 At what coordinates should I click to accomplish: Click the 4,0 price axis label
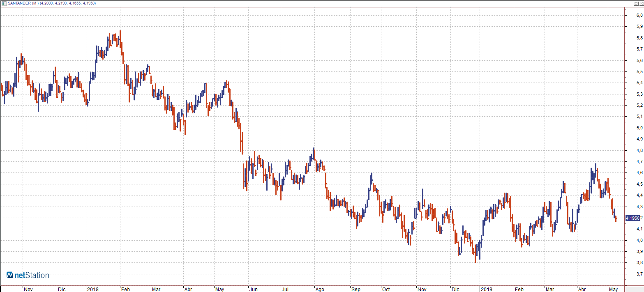639,240
